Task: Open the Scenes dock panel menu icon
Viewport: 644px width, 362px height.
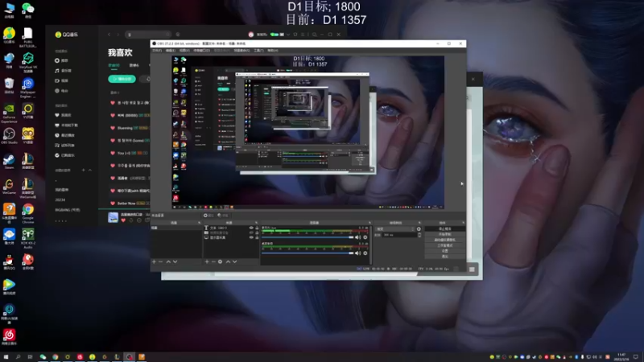Action: click(x=199, y=223)
